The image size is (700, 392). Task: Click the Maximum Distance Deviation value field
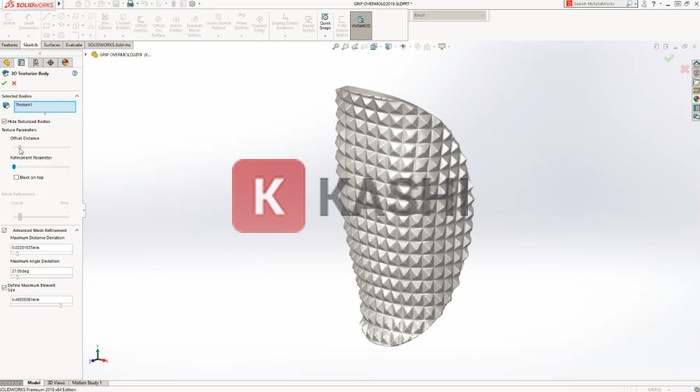(41, 248)
